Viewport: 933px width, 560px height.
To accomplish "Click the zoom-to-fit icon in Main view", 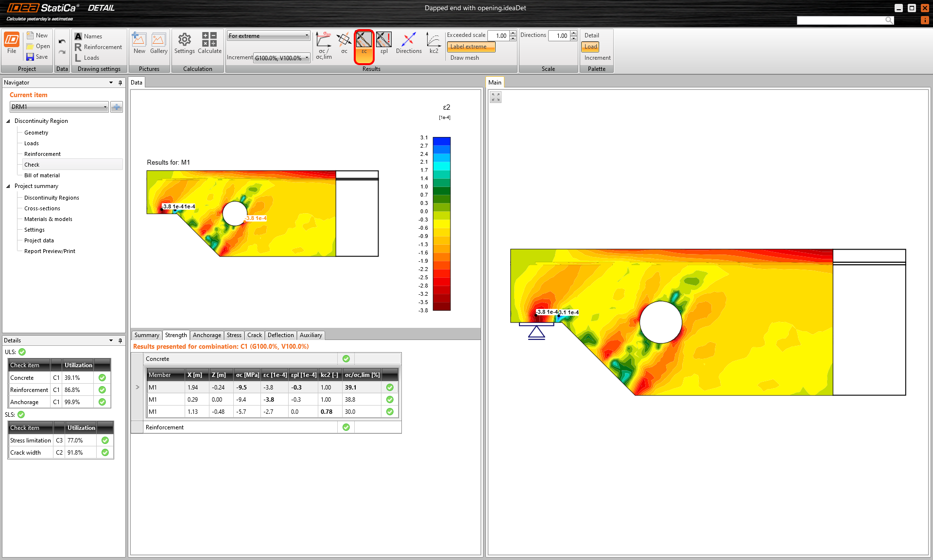I will [496, 97].
